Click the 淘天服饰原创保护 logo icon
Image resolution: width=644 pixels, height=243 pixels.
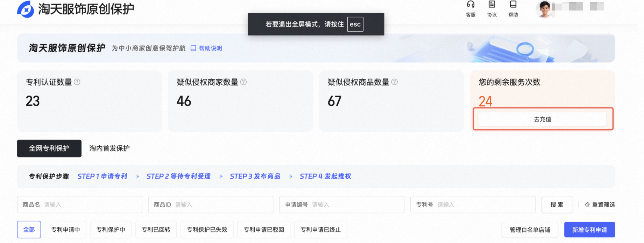point(26,9)
